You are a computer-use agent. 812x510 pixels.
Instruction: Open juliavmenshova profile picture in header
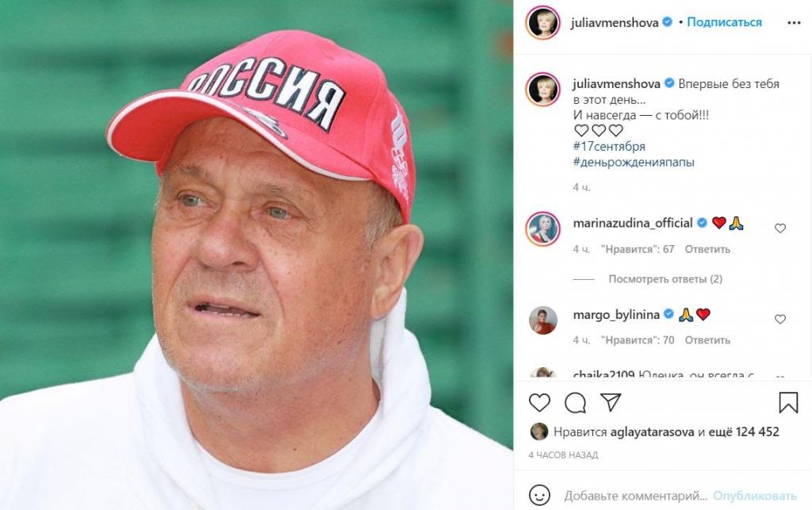click(x=542, y=22)
